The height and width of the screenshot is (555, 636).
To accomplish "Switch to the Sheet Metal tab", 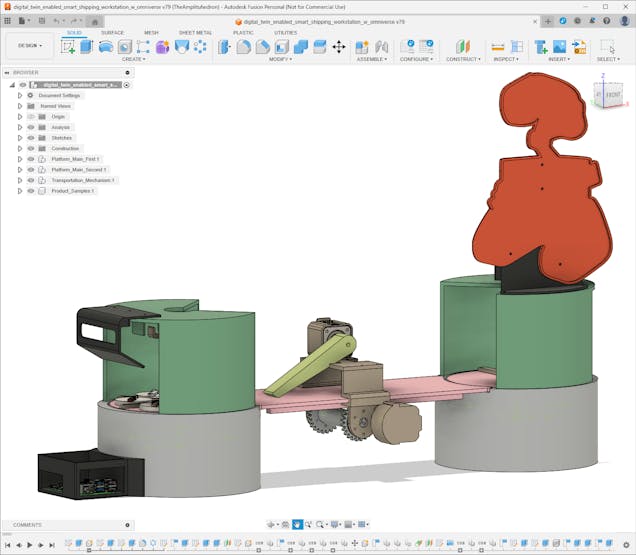I will point(195,32).
